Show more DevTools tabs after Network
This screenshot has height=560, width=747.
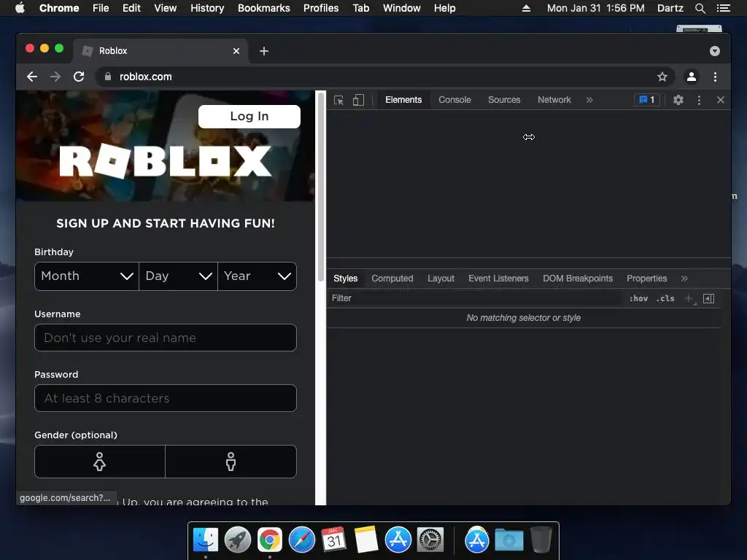point(589,100)
